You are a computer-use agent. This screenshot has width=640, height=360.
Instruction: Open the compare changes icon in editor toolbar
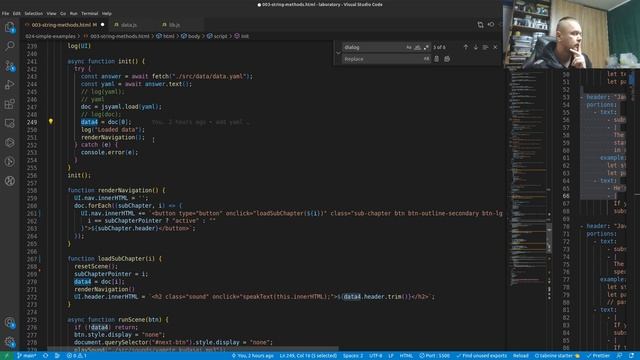(480, 25)
